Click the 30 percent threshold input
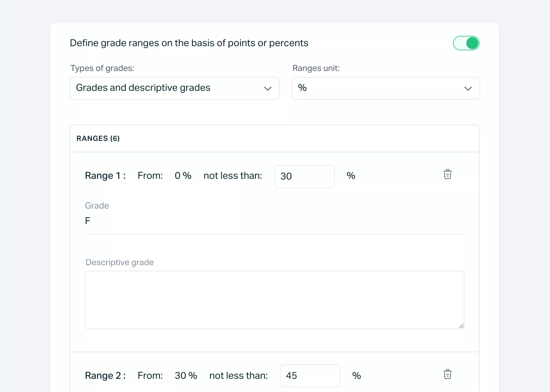This screenshot has height=392, width=550. tap(304, 176)
